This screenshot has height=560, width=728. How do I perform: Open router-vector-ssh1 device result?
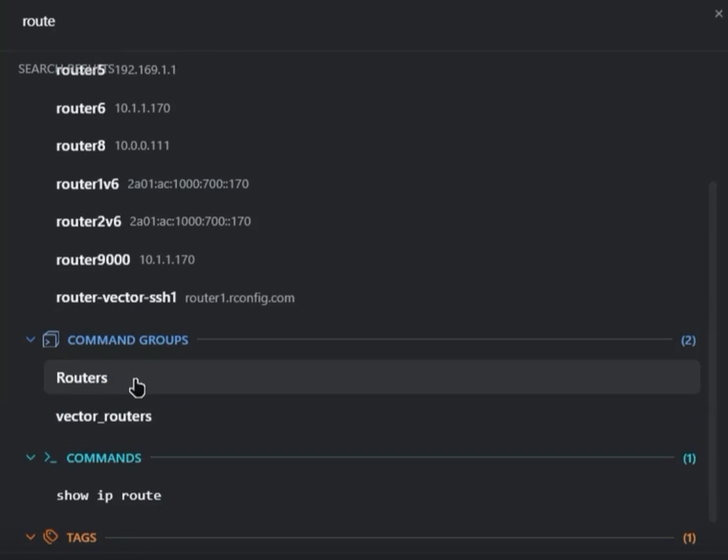coord(117,298)
